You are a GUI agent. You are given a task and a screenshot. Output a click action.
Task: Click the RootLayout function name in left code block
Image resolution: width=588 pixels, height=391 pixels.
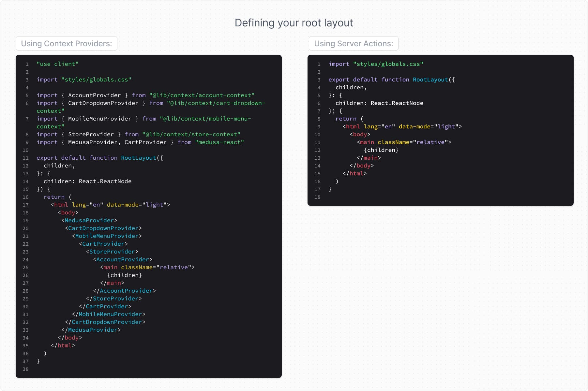138,158
